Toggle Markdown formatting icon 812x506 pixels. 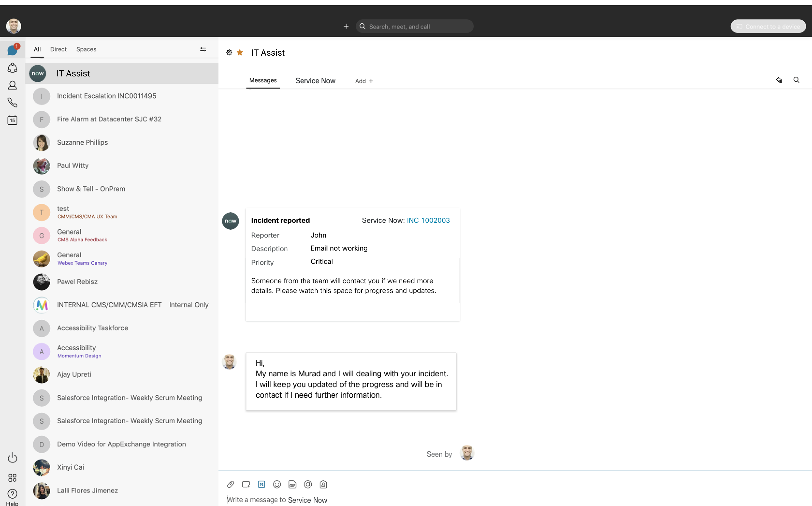(261, 484)
